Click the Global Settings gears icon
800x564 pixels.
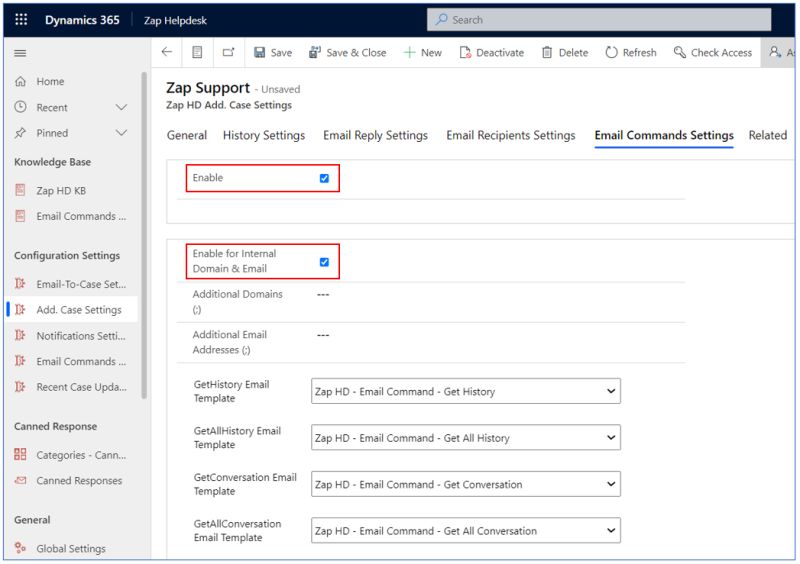click(20, 548)
